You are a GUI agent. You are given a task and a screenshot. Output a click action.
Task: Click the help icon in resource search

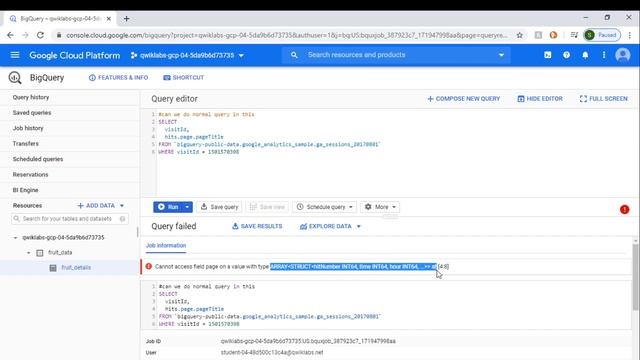[122, 219]
